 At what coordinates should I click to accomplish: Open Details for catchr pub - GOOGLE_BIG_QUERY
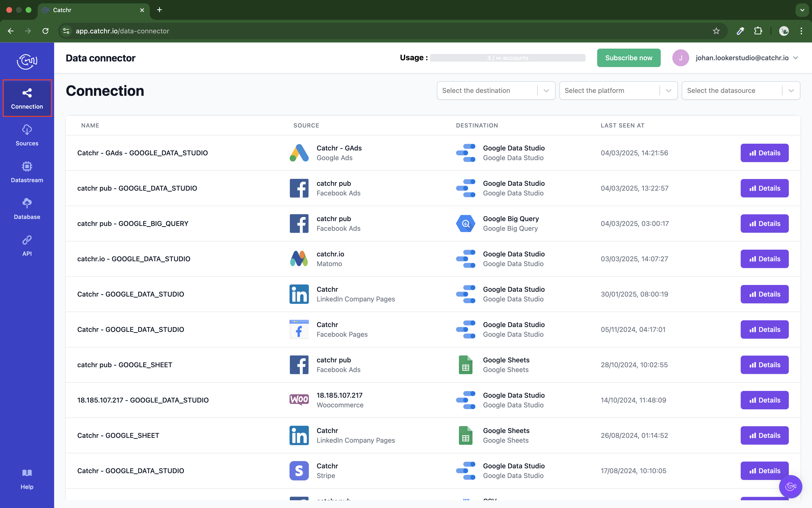764,224
